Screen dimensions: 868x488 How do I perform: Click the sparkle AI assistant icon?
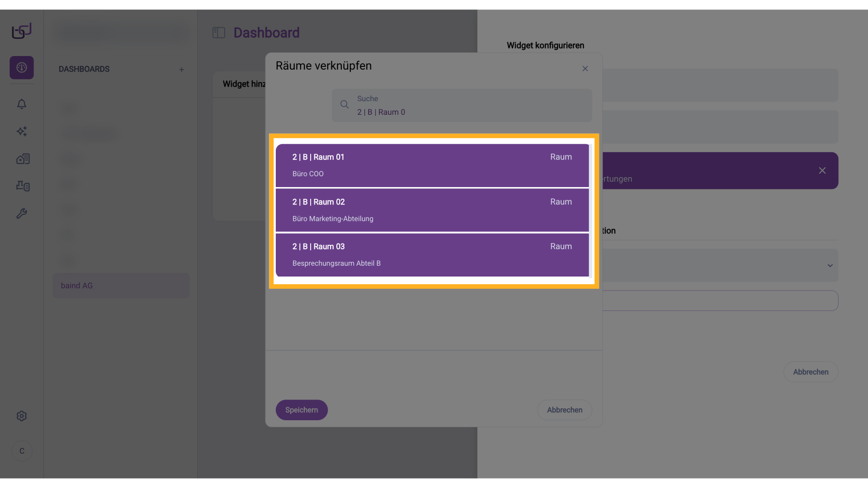22,131
